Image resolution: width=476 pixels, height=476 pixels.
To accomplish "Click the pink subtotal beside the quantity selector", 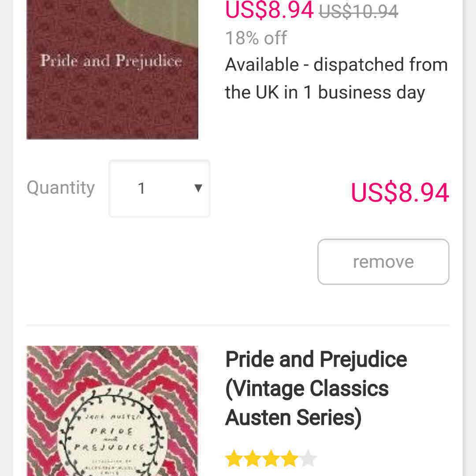I will click(400, 193).
